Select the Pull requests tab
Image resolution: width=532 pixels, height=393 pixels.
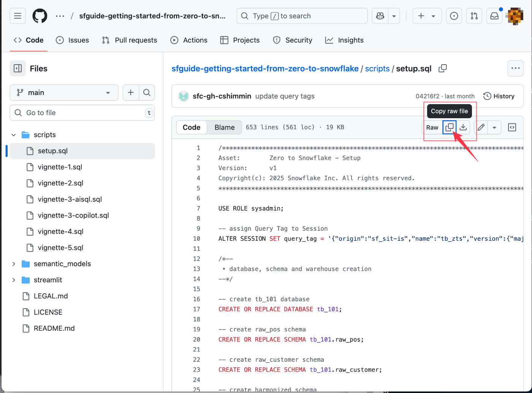(129, 40)
